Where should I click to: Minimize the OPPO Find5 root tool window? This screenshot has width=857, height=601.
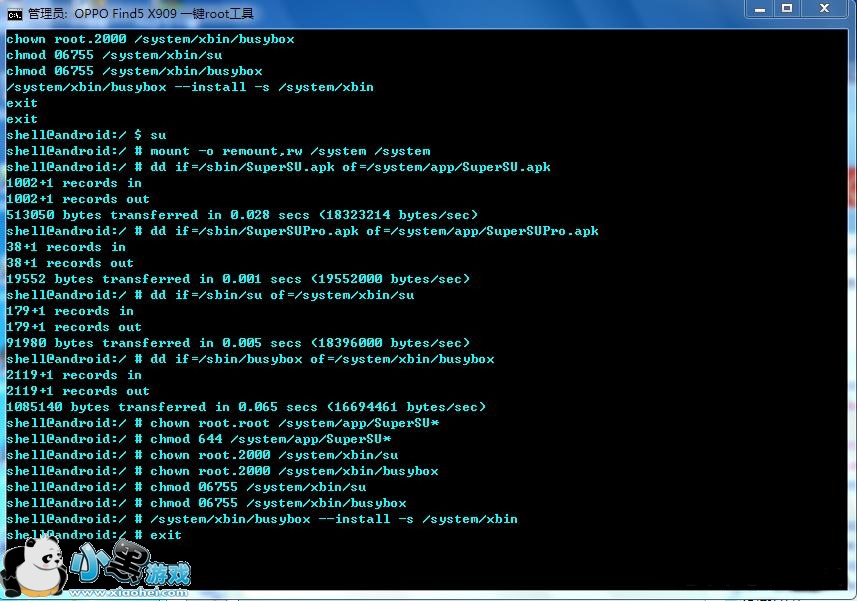click(760, 9)
